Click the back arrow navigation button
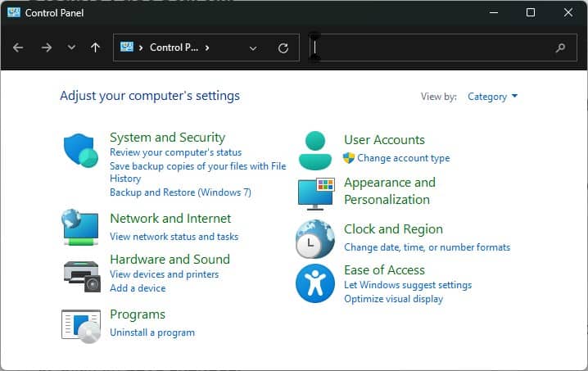 (x=18, y=48)
